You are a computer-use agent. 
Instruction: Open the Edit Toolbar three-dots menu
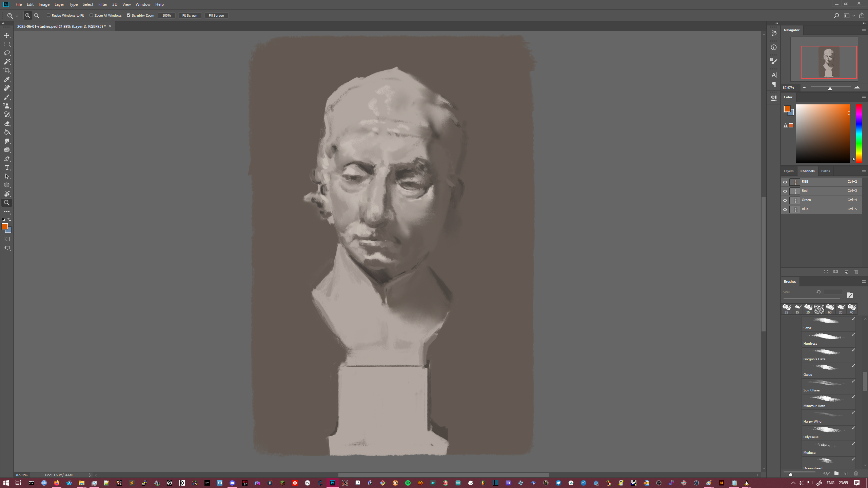tap(7, 211)
